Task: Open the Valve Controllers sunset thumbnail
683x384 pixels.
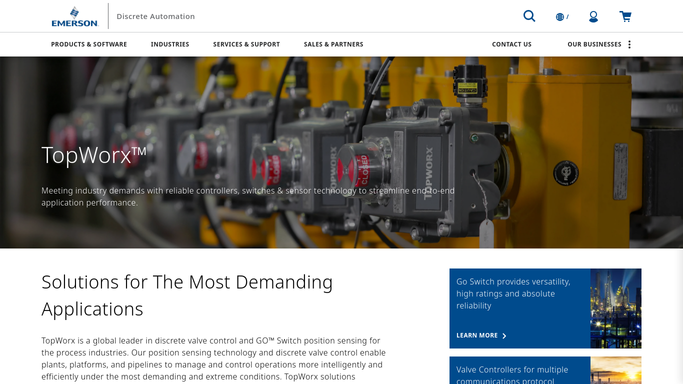Action: click(x=615, y=371)
